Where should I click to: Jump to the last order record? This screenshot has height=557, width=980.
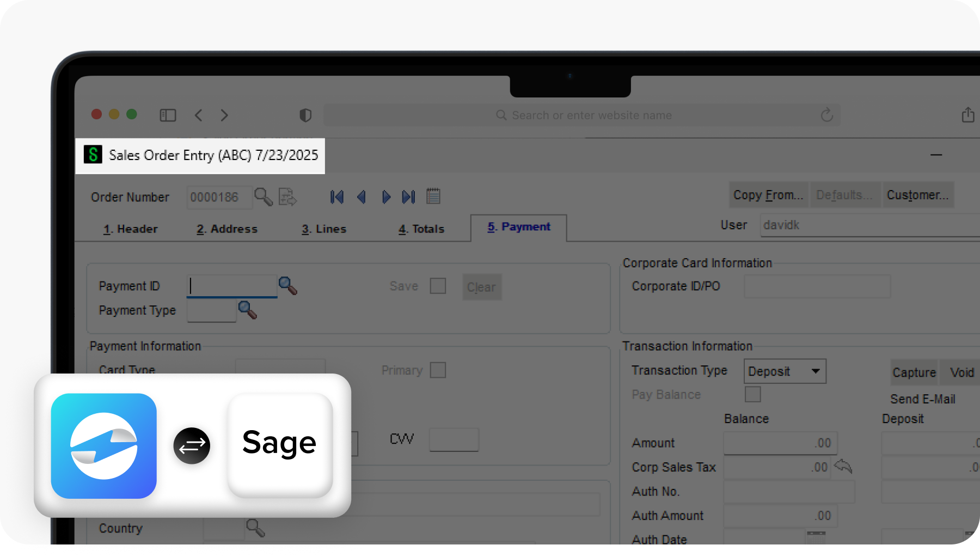(409, 197)
